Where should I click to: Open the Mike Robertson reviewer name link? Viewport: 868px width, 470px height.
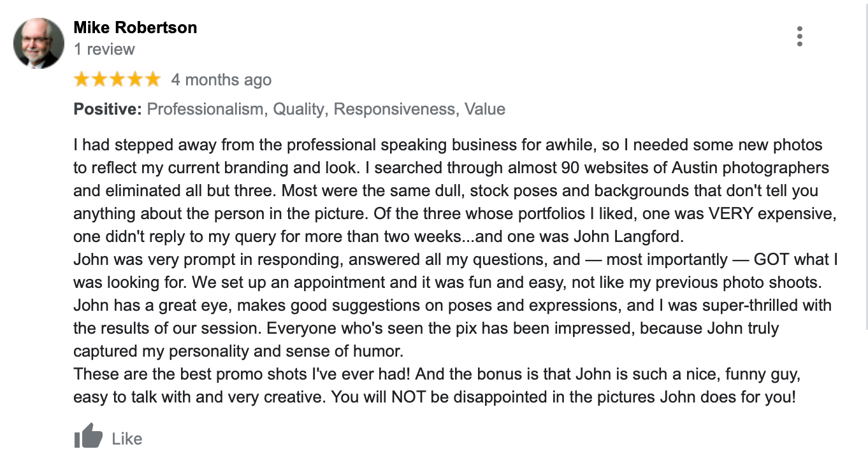[x=135, y=27]
